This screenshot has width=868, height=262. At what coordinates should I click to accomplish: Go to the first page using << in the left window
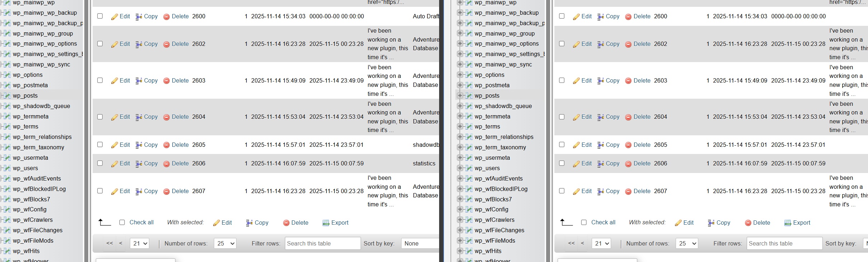tap(109, 243)
